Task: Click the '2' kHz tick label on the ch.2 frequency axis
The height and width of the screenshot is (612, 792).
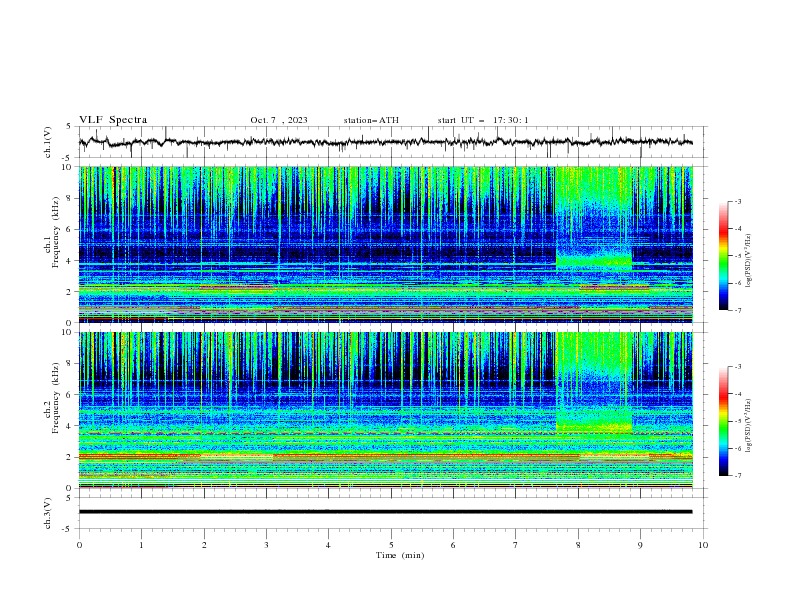Action: coord(70,457)
